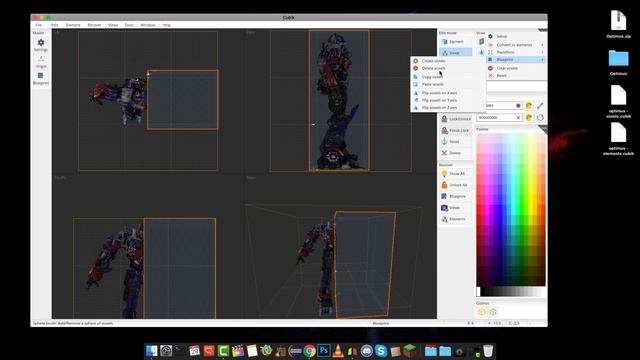The width and height of the screenshot is (640, 360).
Task: Click first Gizmos cube icon
Action: click(x=482, y=312)
